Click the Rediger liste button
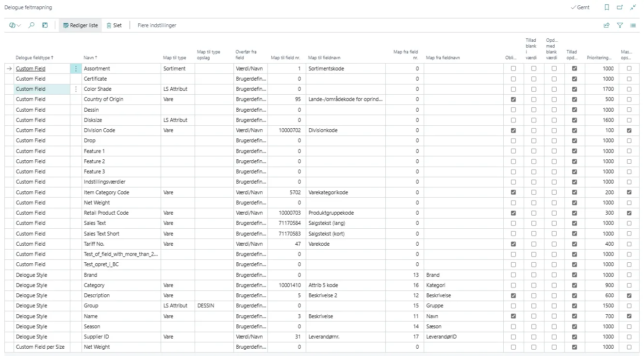The height and width of the screenshot is (356, 644). [x=81, y=25]
